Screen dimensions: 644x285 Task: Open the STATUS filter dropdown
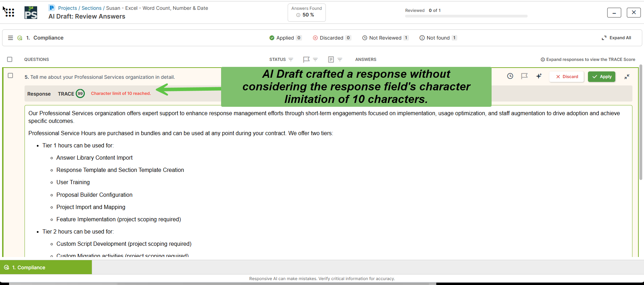point(291,60)
